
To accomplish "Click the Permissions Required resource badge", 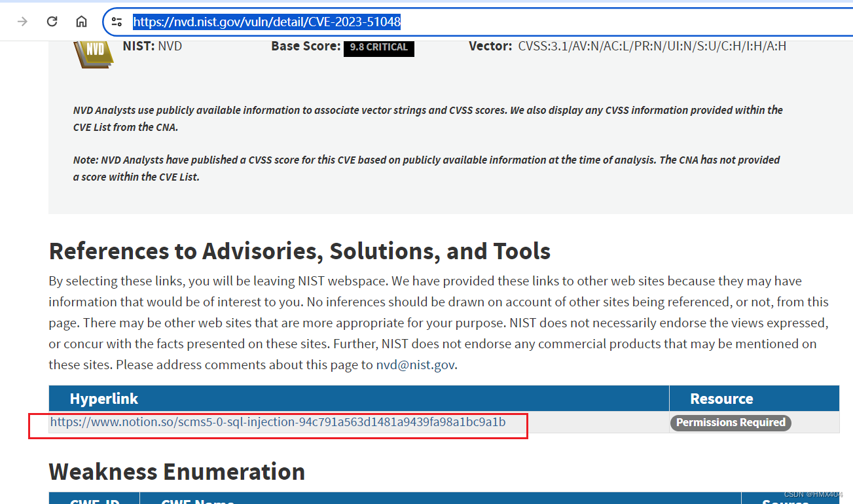I will [x=731, y=423].
